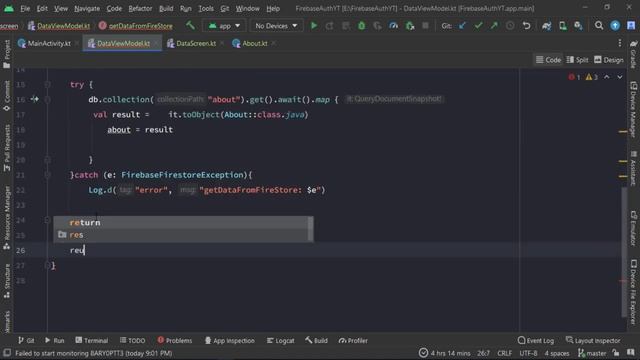Switch to Code view mode
The image size is (640, 360).
[548, 60]
